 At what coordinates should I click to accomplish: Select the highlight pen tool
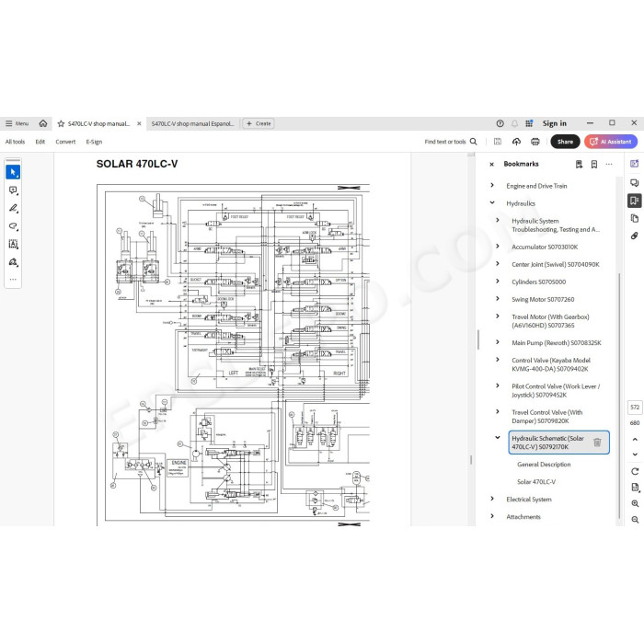(13, 208)
